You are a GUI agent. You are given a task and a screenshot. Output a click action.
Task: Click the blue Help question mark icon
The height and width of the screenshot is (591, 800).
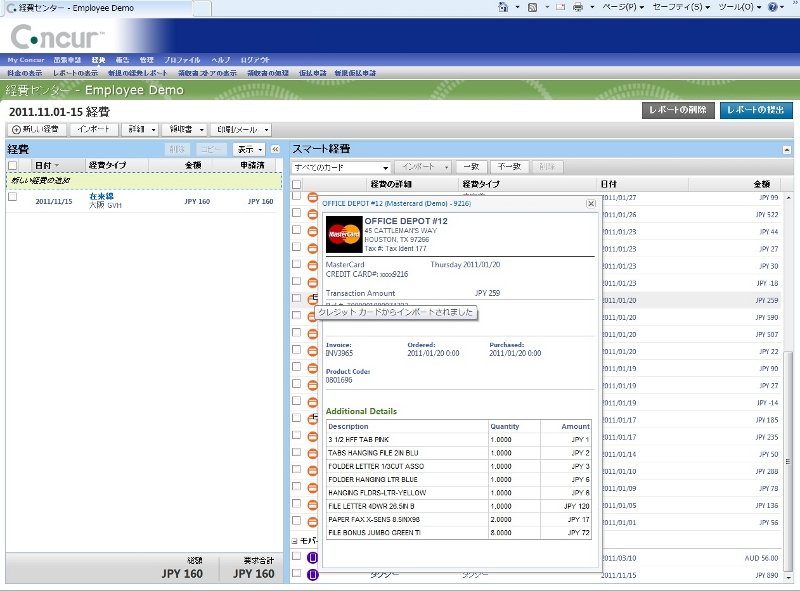pyautogui.click(x=772, y=7)
